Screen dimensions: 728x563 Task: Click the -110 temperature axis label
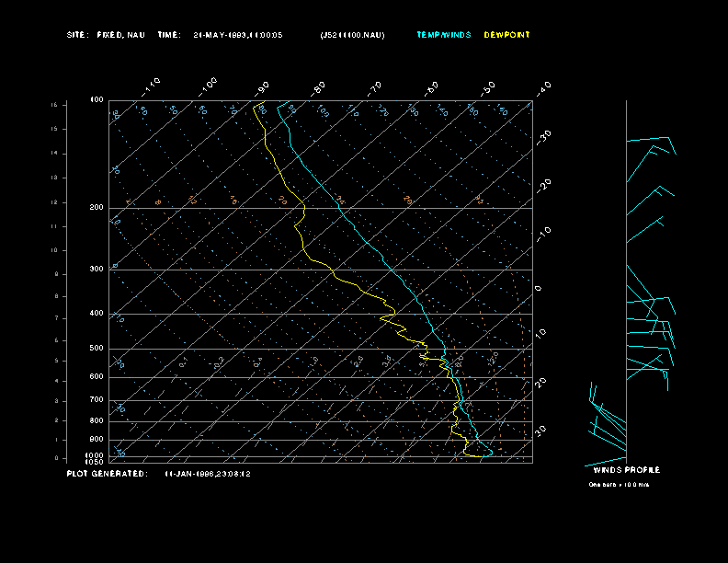pyautogui.click(x=153, y=86)
